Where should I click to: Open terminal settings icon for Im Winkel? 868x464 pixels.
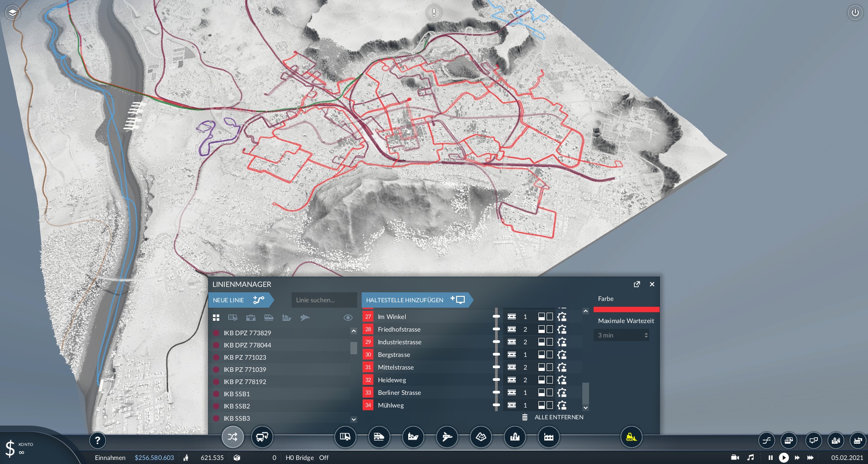(x=561, y=317)
